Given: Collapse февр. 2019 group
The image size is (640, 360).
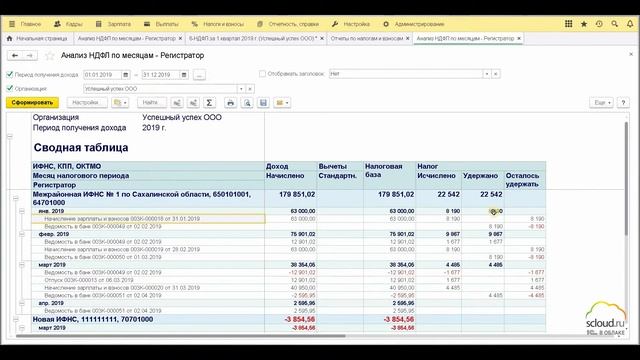Looking at the screenshot, I should click(22, 234).
